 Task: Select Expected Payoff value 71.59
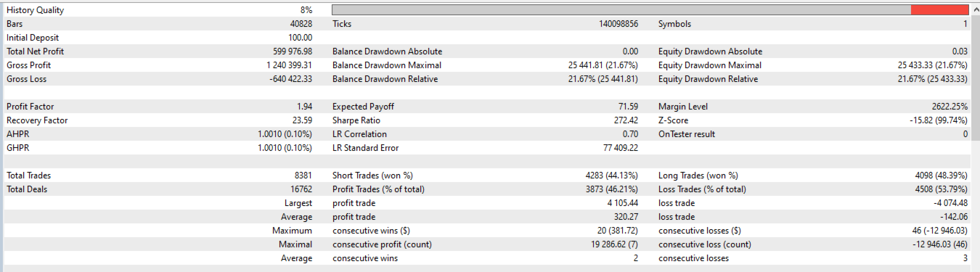628,107
